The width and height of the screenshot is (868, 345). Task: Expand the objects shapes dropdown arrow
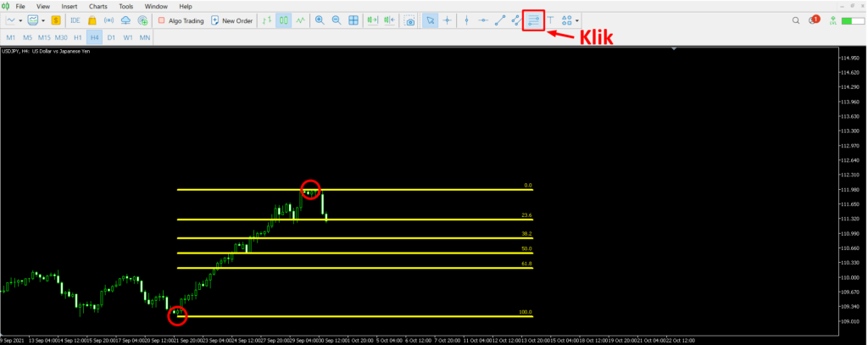pos(577,19)
